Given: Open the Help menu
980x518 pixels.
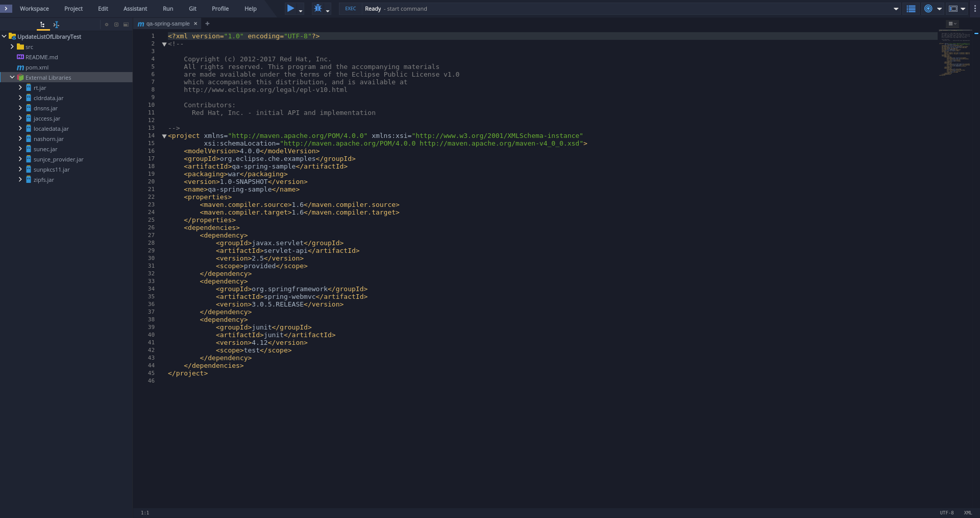Looking at the screenshot, I should tap(251, 9).
